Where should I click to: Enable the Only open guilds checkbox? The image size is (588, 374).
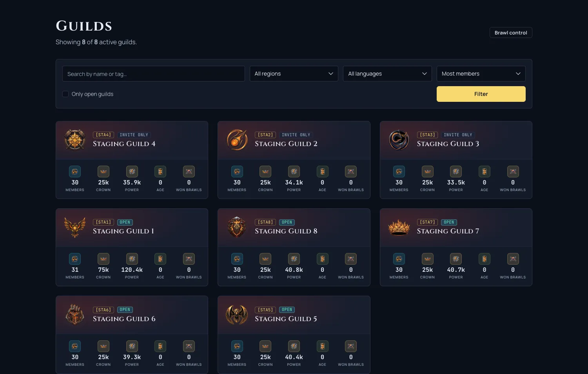pyautogui.click(x=65, y=94)
